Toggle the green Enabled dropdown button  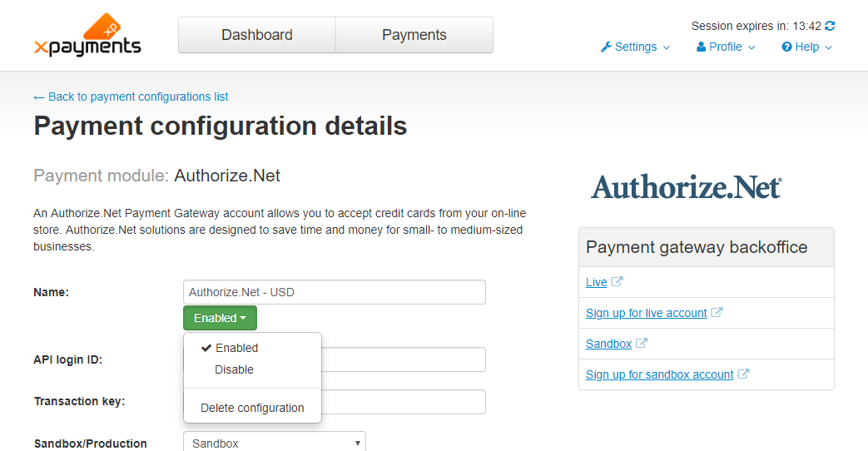tap(221, 318)
